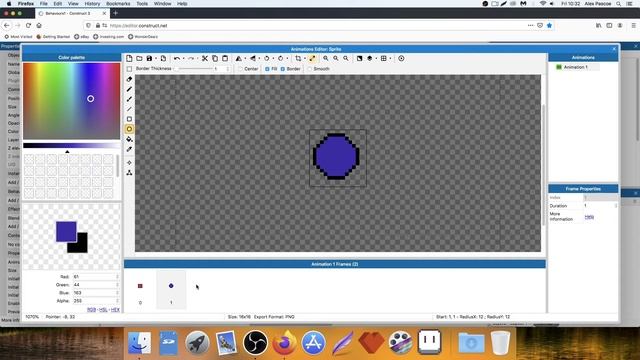Open the Crop tool dropdown arrow

pyautogui.click(x=305, y=59)
